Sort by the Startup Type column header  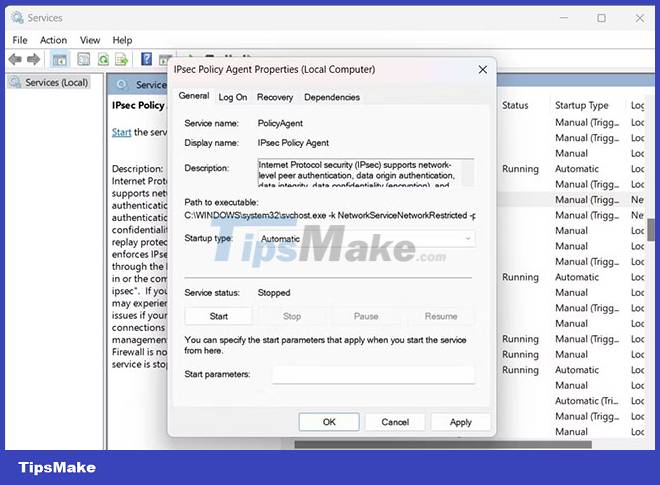coord(581,105)
